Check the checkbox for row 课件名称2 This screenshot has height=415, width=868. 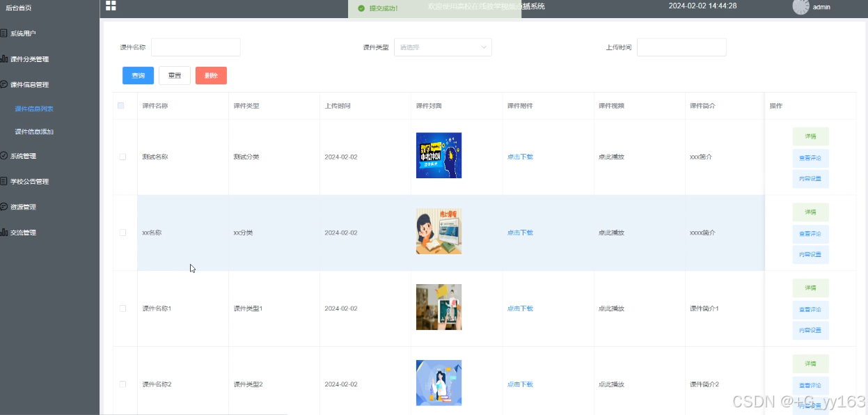pyautogui.click(x=123, y=384)
